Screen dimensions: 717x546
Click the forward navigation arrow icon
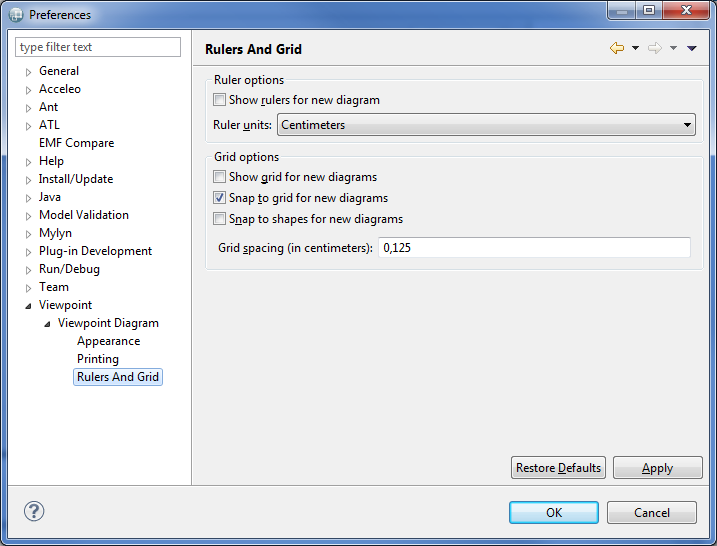655,48
